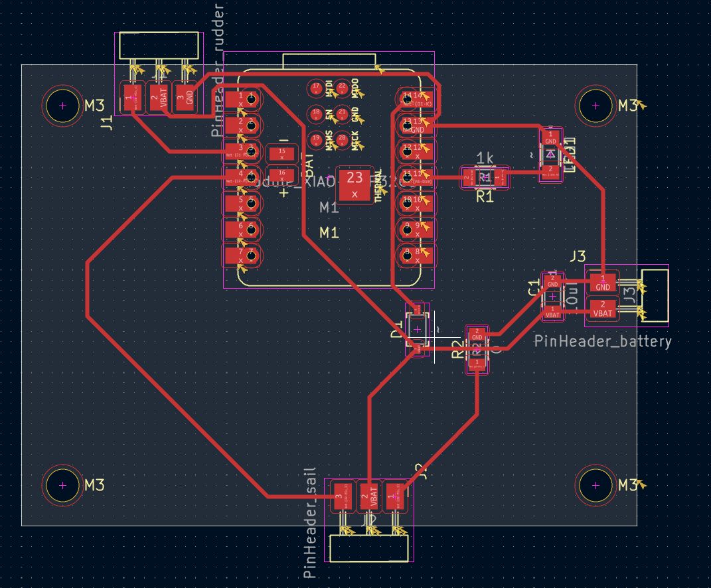
Task: Click XIAO module pad 2 on left row
Action: tap(241, 125)
